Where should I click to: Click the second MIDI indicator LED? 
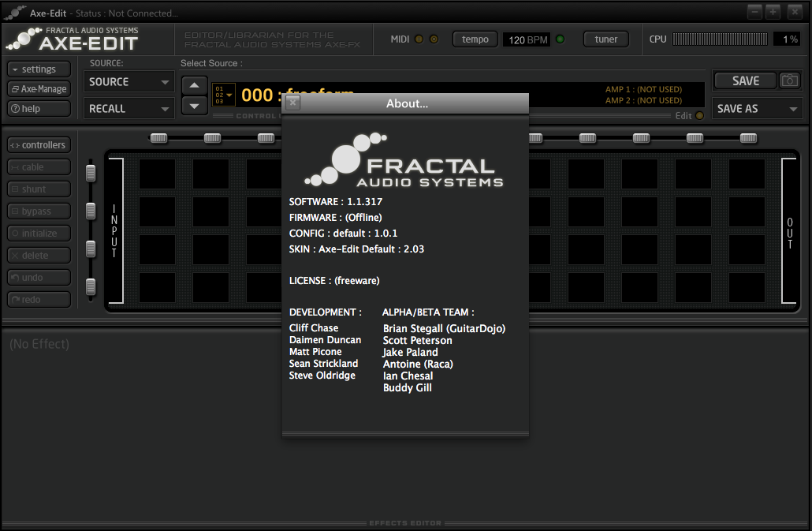click(434, 39)
